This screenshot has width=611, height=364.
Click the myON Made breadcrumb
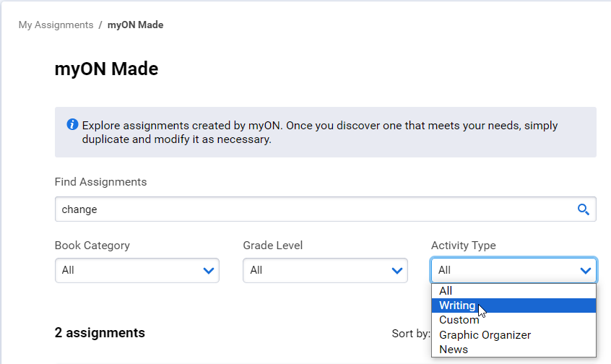(x=135, y=25)
